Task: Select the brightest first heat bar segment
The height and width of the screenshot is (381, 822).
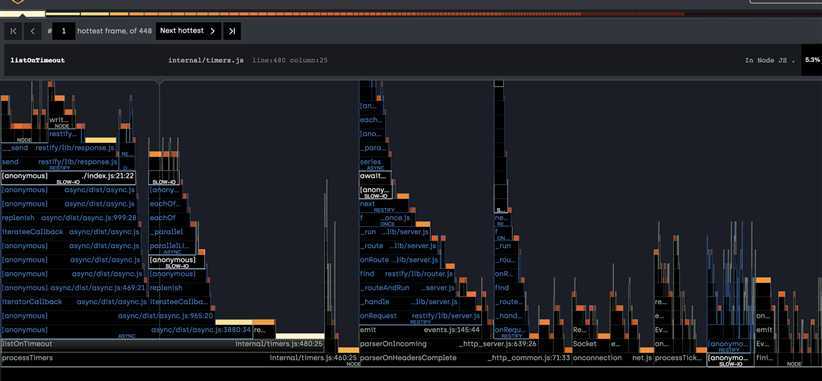Action: pyautogui.click(x=23, y=14)
